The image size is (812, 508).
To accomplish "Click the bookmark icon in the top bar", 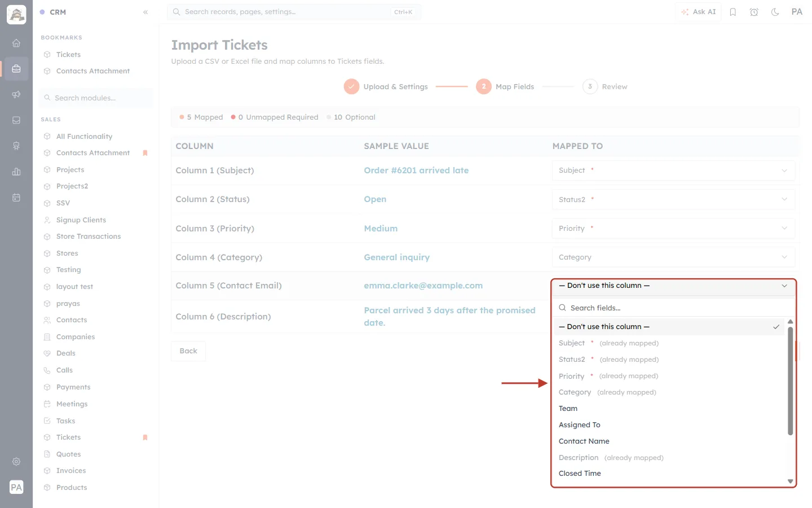I will click(x=733, y=12).
